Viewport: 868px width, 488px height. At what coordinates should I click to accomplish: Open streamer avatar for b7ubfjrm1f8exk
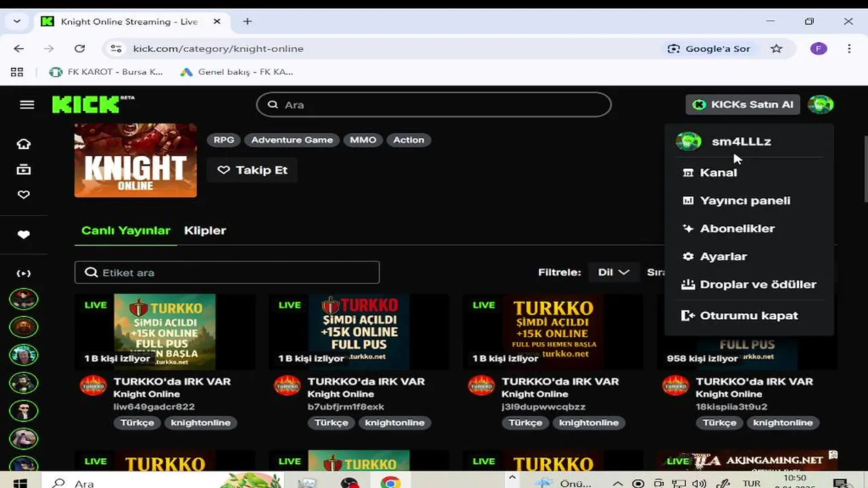click(288, 386)
